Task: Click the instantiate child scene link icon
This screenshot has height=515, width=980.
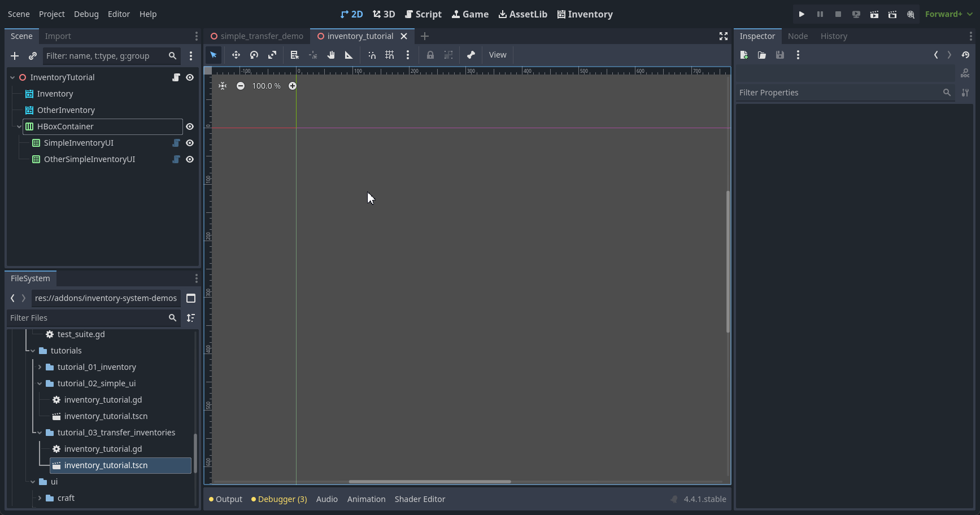Action: click(33, 56)
